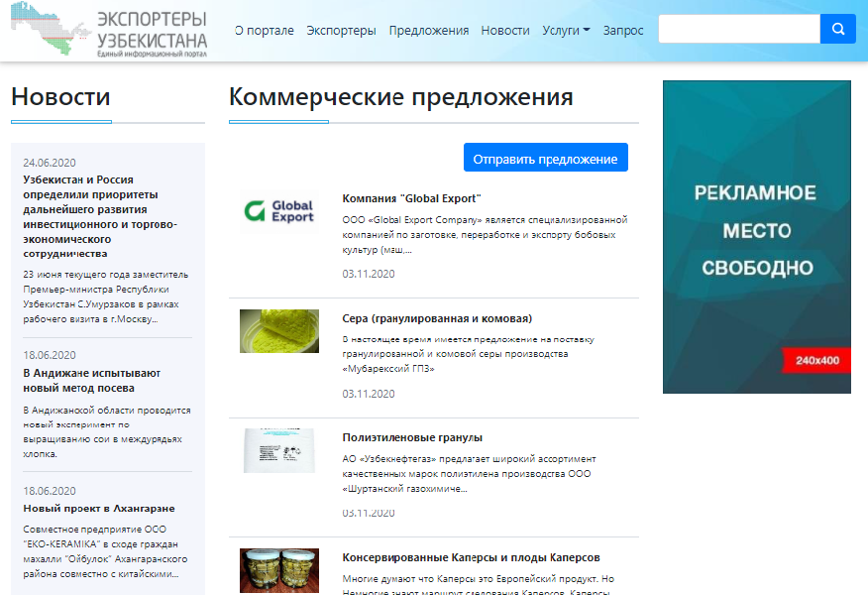Open the yellow sulfur product image
868x595 pixels.
point(278,331)
